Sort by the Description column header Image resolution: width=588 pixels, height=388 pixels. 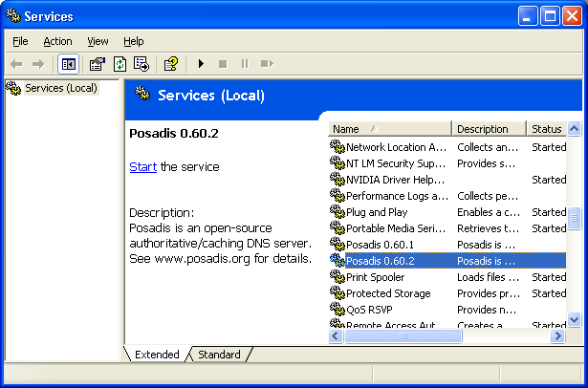tap(488, 129)
